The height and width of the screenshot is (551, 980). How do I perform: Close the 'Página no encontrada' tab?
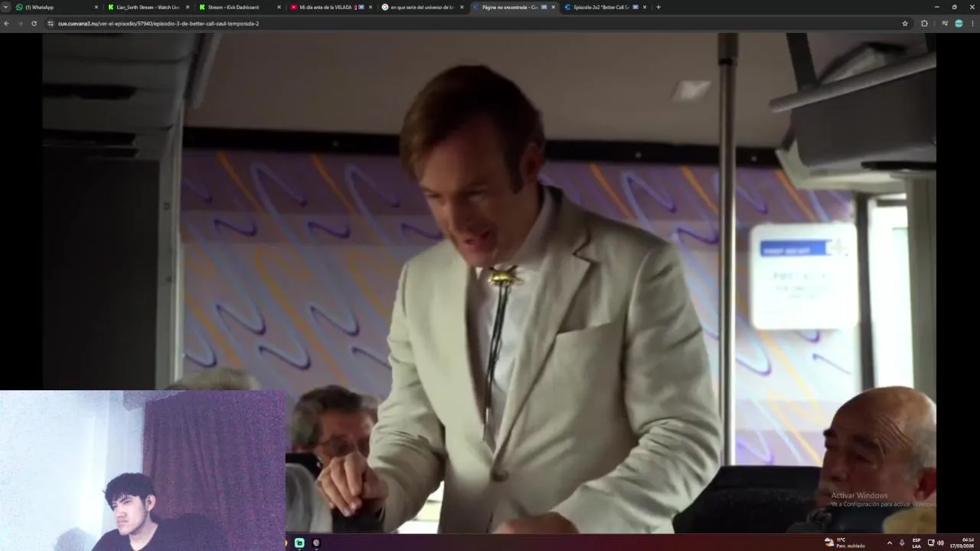pos(553,7)
